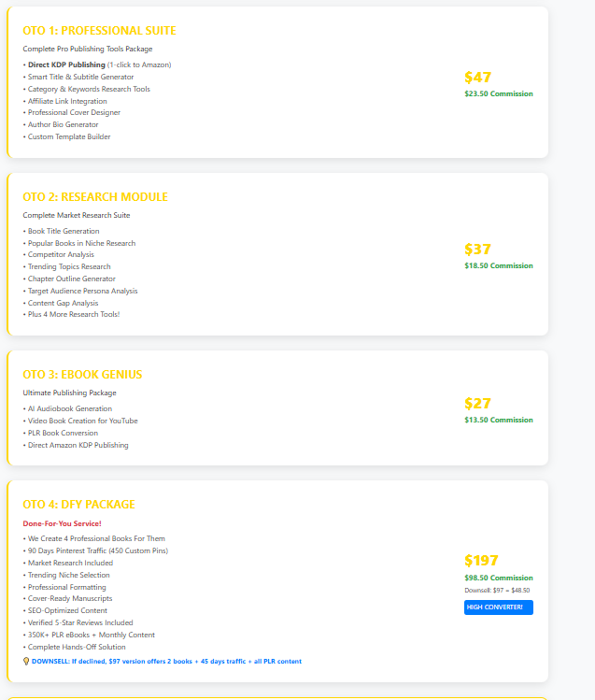Image resolution: width=595 pixels, height=700 pixels.
Task: Select the OTO 1: PROFESSIONAL SUITE heading
Action: point(99,31)
